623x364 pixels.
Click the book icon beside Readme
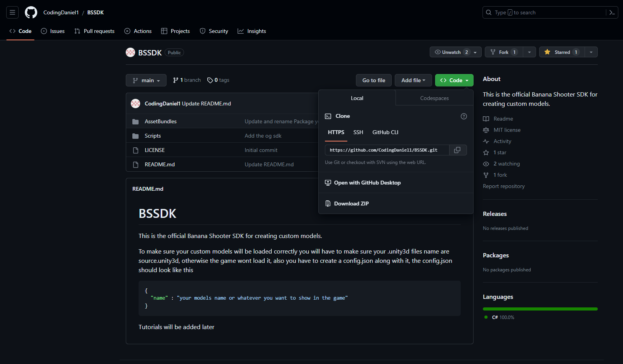click(486, 119)
